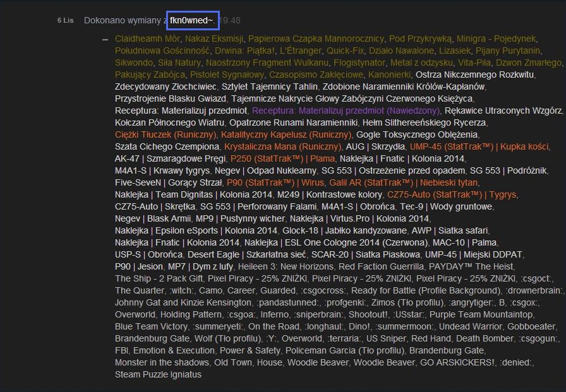The image size is (566, 392).
Task: Open CZ75-Auto (StatTrak™) | Tygrys skin
Action: [452, 194]
